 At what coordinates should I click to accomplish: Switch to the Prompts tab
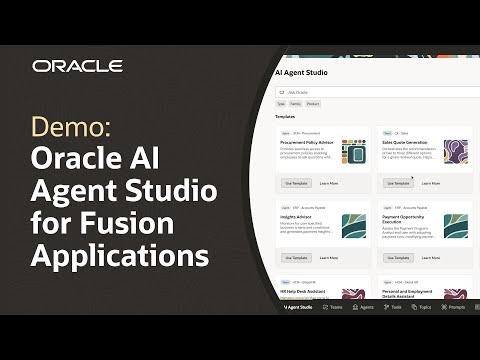tap(453, 307)
